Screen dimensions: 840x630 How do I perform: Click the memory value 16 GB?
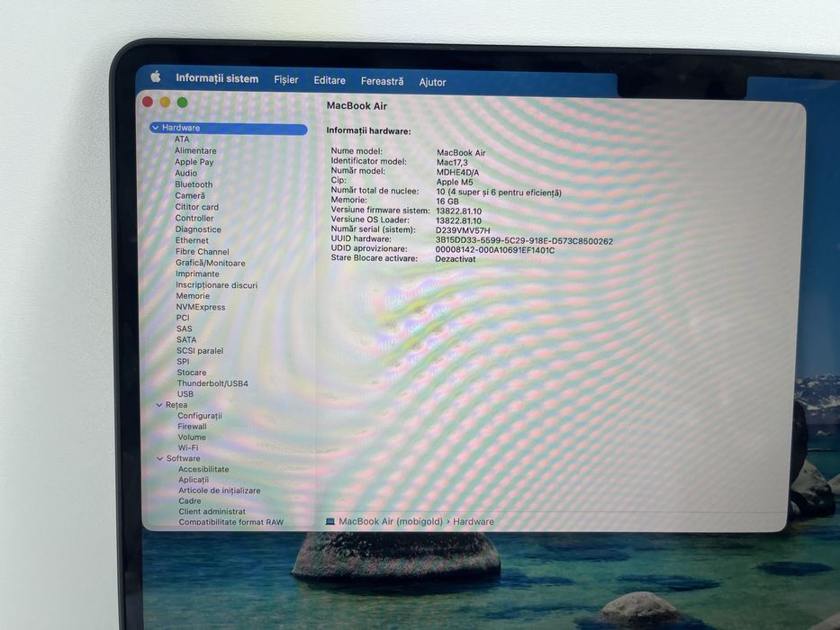[x=447, y=202]
